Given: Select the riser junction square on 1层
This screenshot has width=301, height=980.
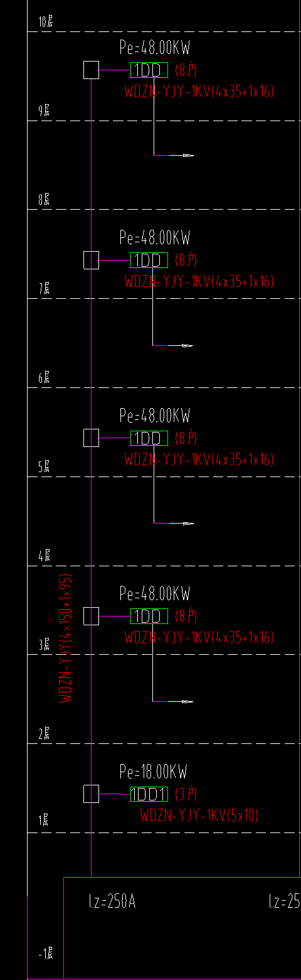Looking at the screenshot, I should click(91, 794).
